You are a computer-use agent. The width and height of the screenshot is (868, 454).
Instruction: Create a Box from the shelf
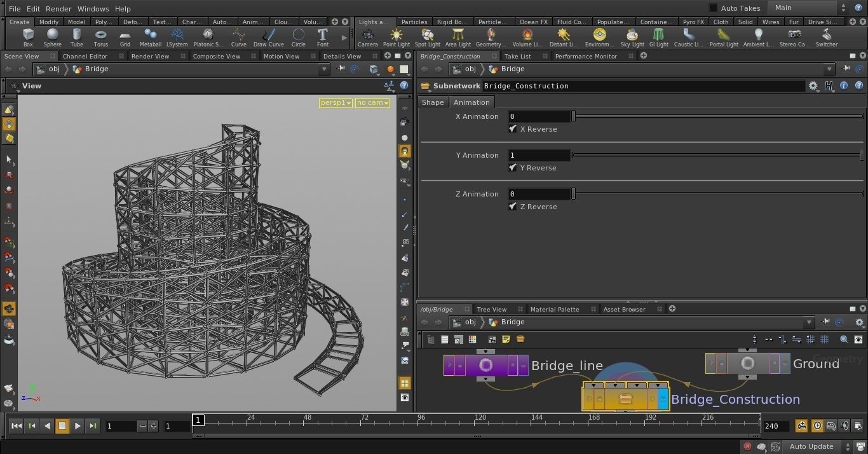(28, 38)
